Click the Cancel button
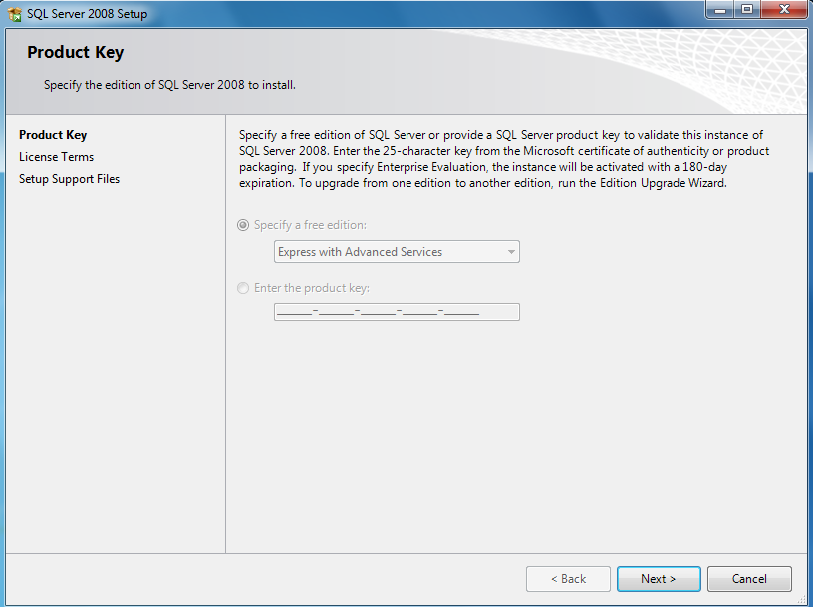The image size is (813, 607). click(749, 578)
